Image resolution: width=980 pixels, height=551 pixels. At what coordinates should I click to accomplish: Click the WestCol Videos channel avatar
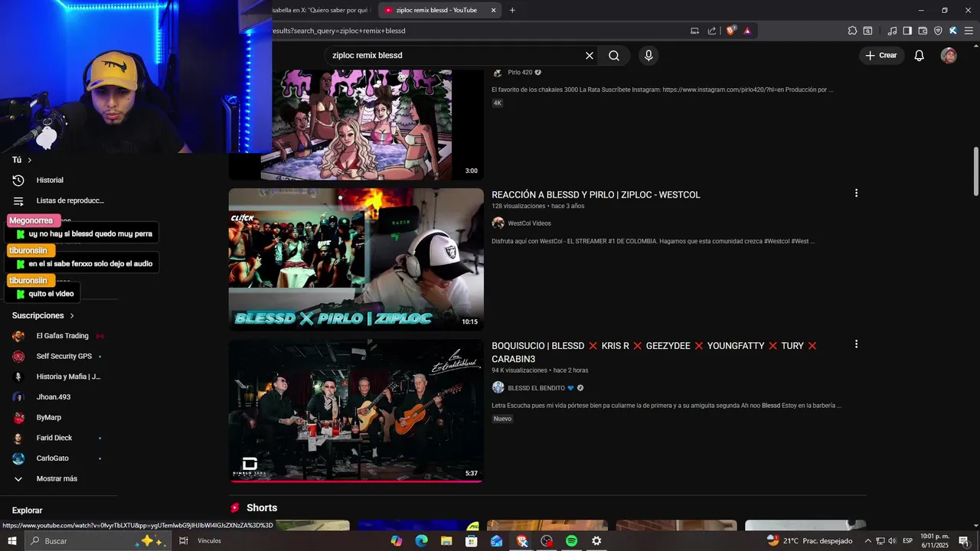498,223
